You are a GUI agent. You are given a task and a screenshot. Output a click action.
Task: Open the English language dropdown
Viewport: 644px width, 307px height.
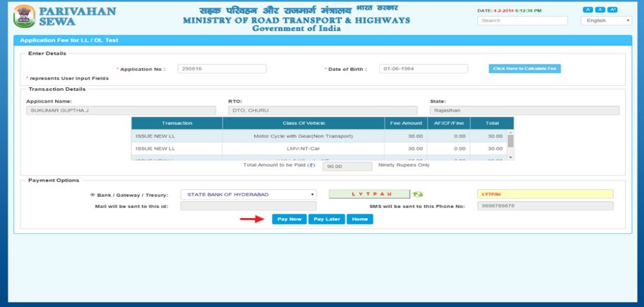(607, 21)
